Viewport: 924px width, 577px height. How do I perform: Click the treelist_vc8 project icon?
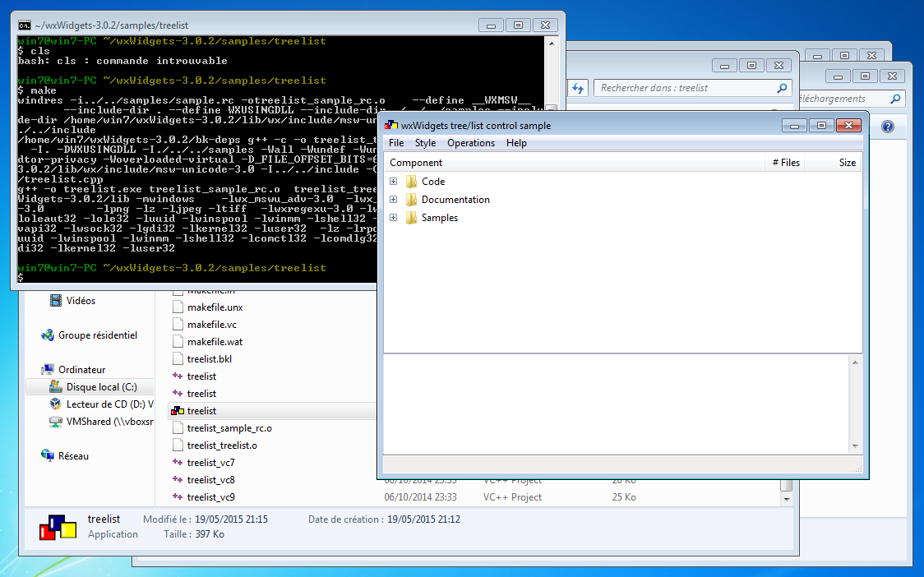[x=178, y=480]
